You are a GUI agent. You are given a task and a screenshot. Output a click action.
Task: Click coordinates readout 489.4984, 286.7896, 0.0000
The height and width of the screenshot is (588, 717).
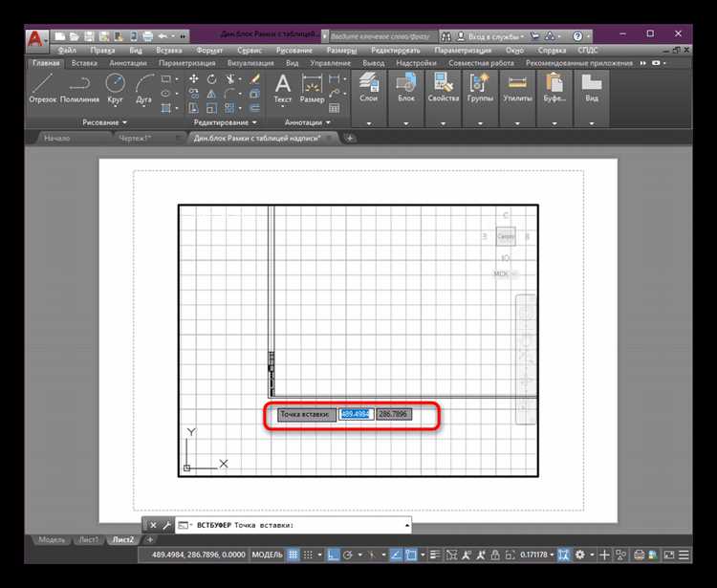pyautogui.click(x=199, y=555)
